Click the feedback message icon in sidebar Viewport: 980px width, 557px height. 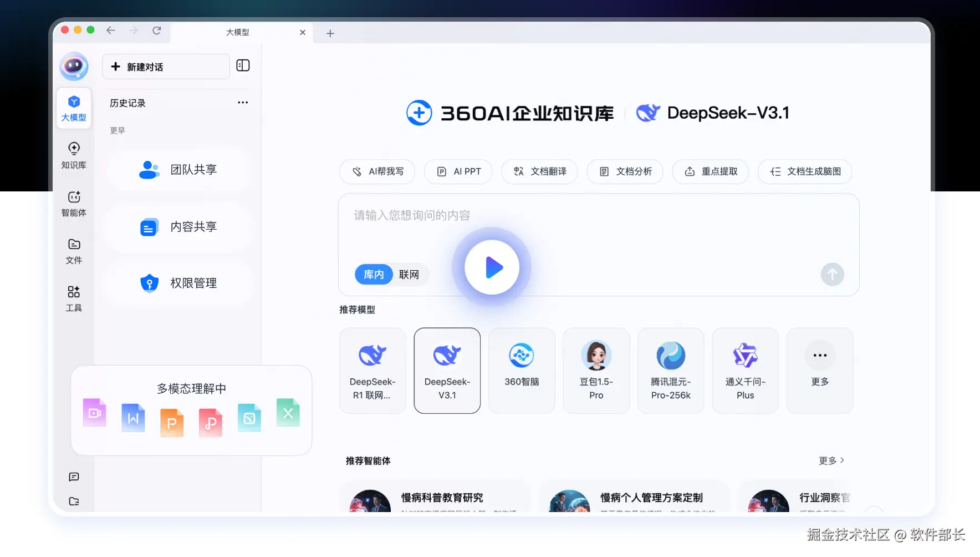[74, 477]
